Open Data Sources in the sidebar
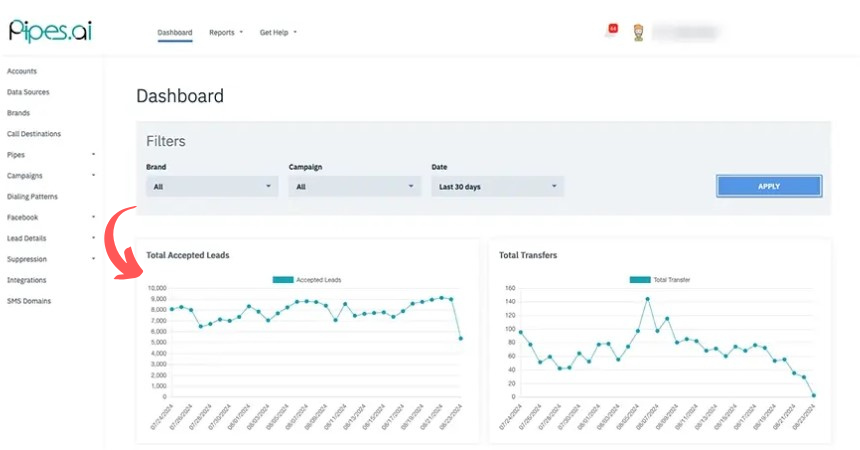The height and width of the screenshot is (450, 860). (28, 92)
